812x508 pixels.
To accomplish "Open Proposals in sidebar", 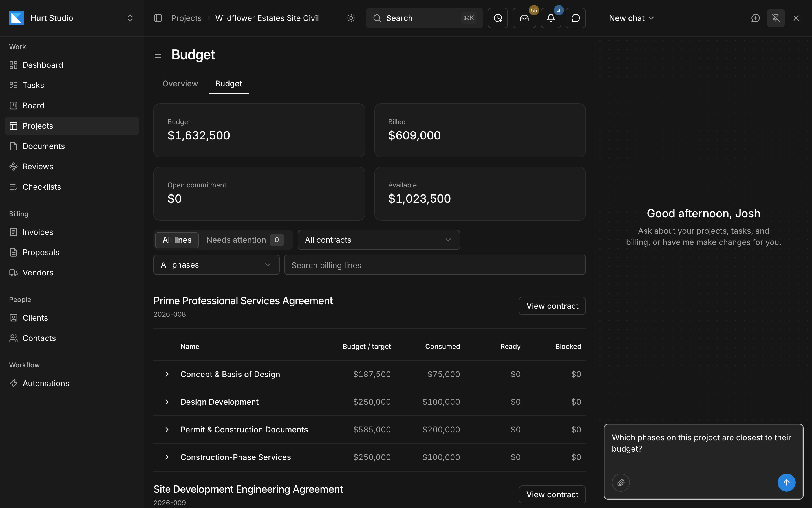I will coord(72,252).
